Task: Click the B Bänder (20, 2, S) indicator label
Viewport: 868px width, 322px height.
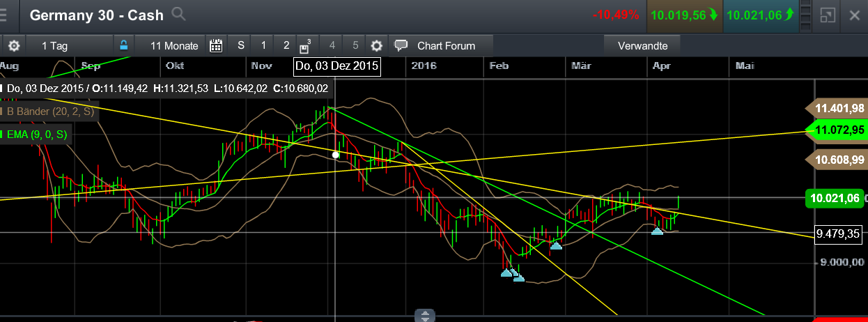Action: click(x=50, y=111)
